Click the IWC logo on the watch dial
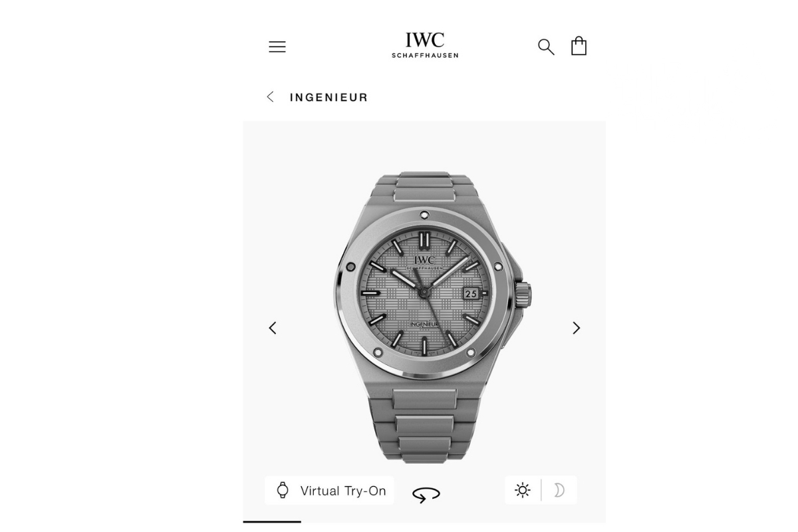798x532 pixels. pyautogui.click(x=424, y=259)
